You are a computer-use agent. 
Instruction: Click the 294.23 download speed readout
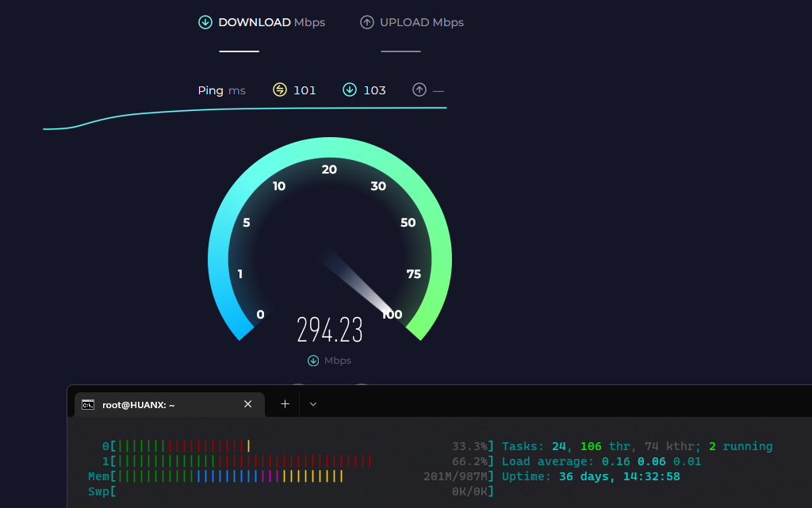click(330, 330)
